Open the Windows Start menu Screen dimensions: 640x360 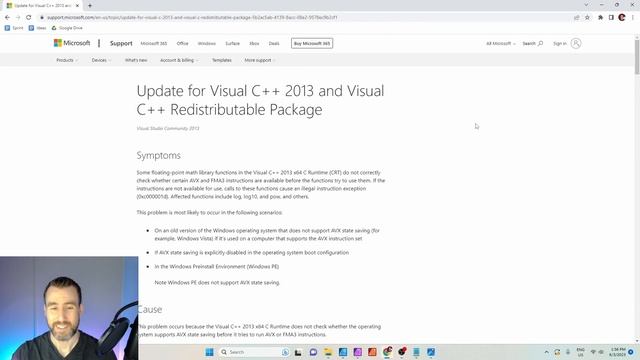[209, 352]
